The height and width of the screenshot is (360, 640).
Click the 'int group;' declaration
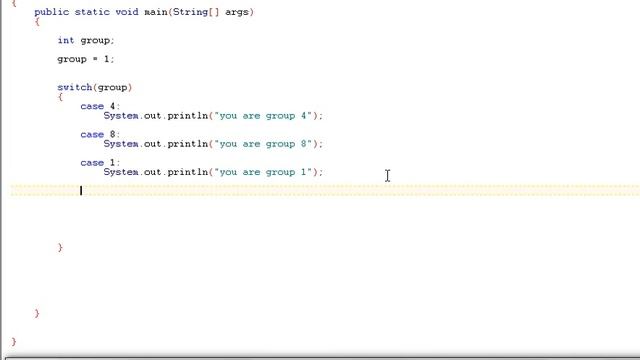pos(86,40)
